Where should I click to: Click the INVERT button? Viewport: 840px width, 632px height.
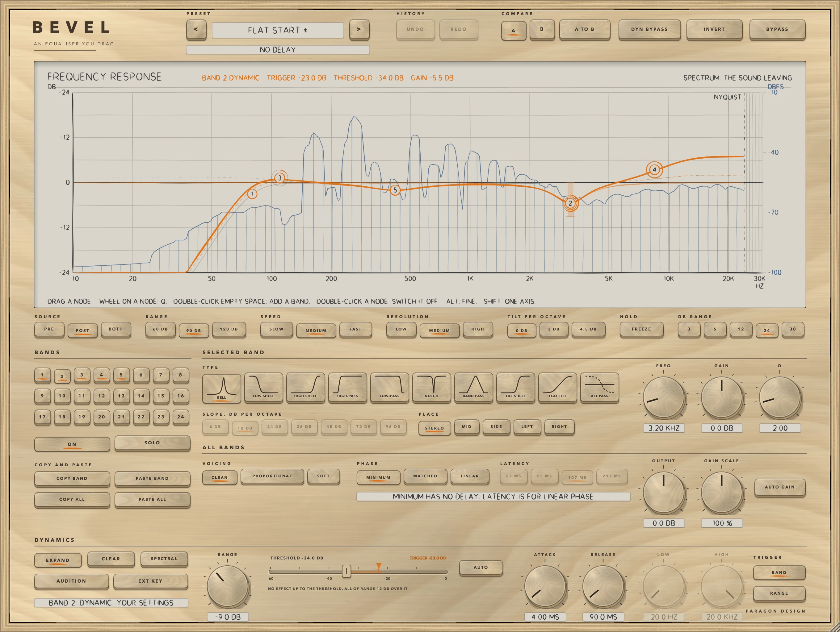(x=714, y=30)
